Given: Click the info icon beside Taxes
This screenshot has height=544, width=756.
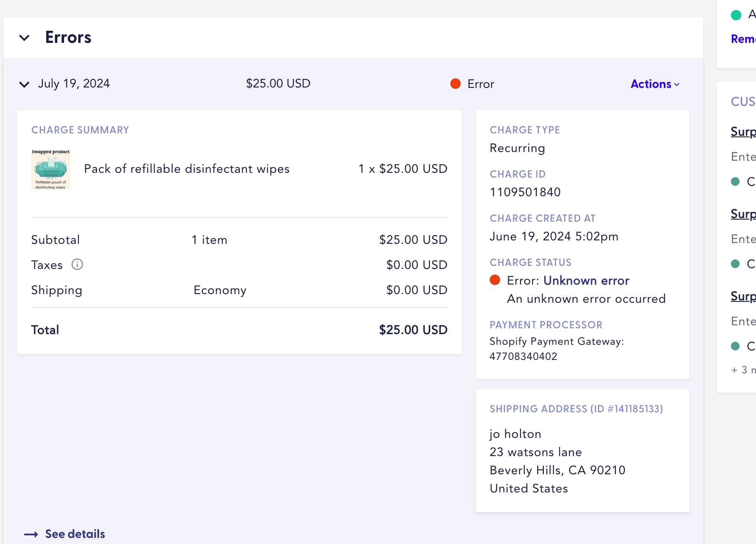Looking at the screenshot, I should 77,265.
